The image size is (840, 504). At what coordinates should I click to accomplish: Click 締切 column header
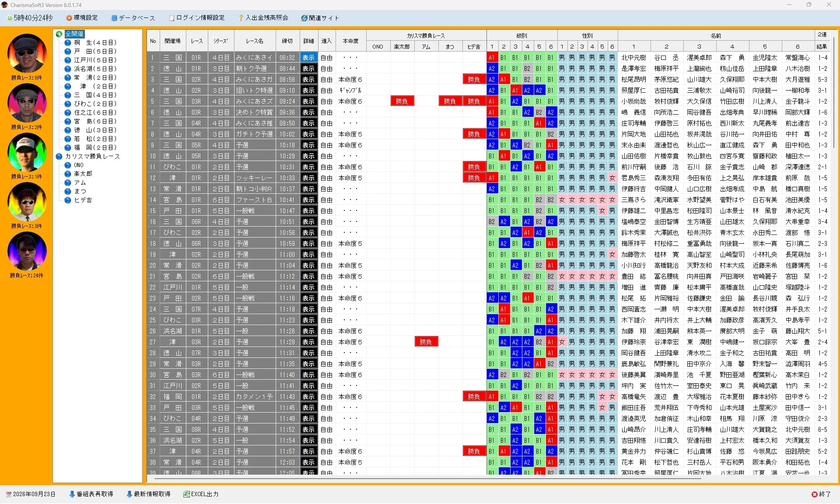point(287,41)
